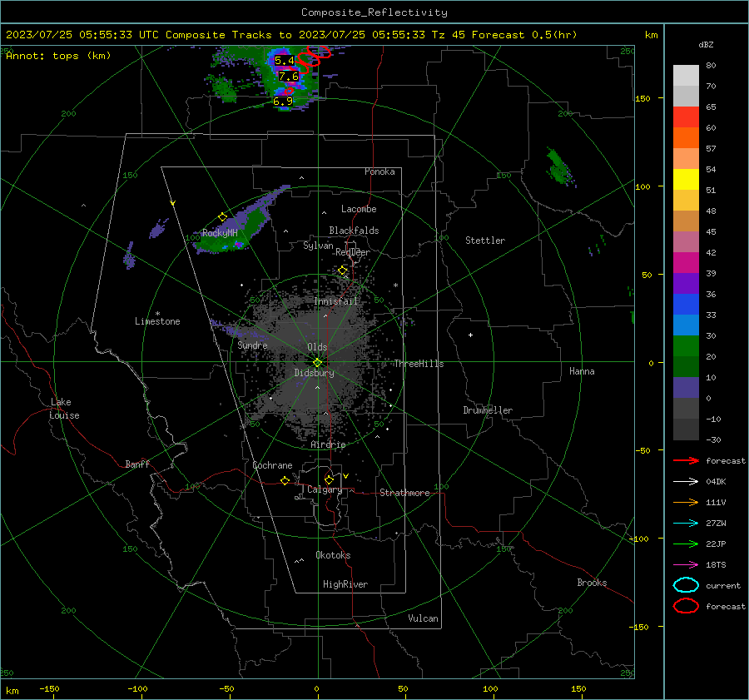This screenshot has width=749, height=700.
Task: Click the Airdrie label
Action: click(328, 444)
